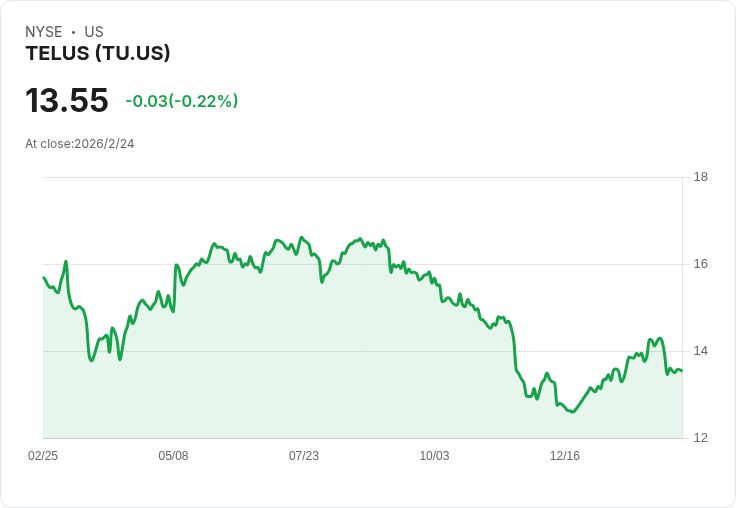Click the 14 price axis label
This screenshot has width=736, height=508.
click(701, 351)
